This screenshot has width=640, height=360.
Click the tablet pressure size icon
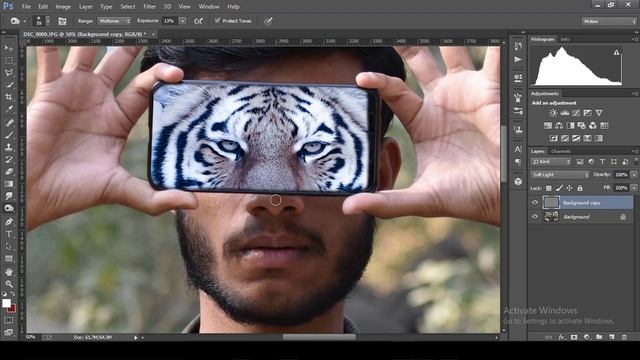tap(268, 21)
